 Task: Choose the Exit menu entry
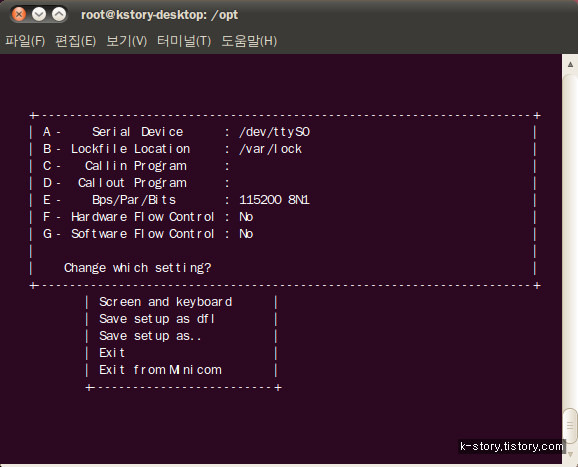[112, 353]
